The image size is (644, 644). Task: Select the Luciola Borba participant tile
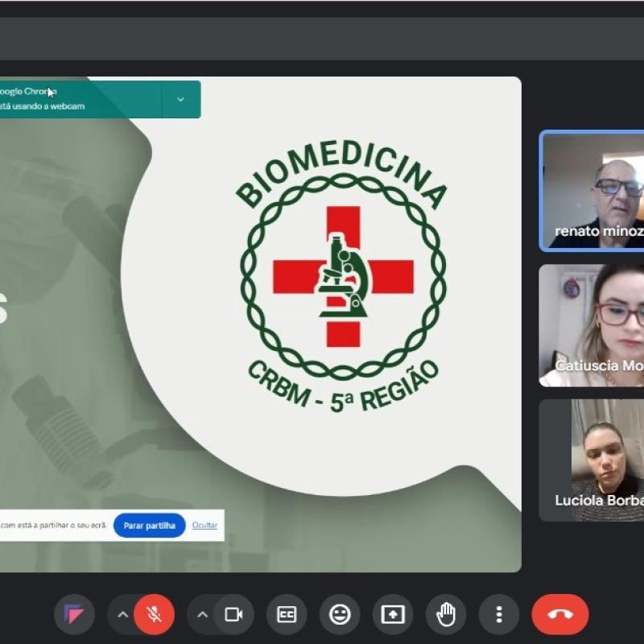592,460
